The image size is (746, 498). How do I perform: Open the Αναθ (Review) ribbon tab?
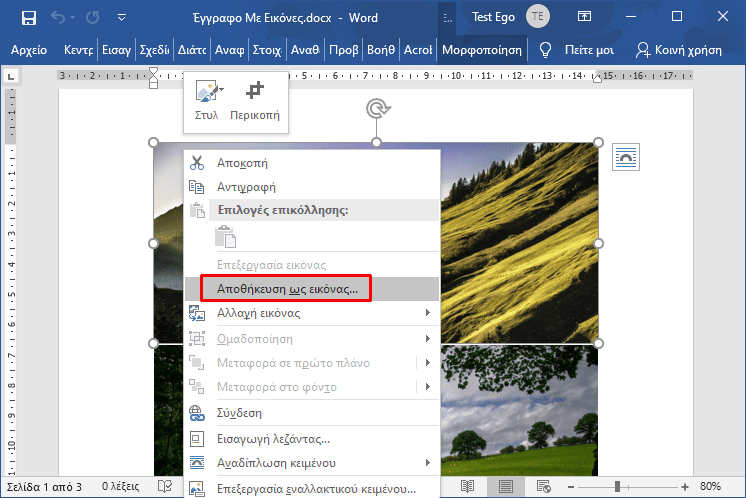pos(305,50)
